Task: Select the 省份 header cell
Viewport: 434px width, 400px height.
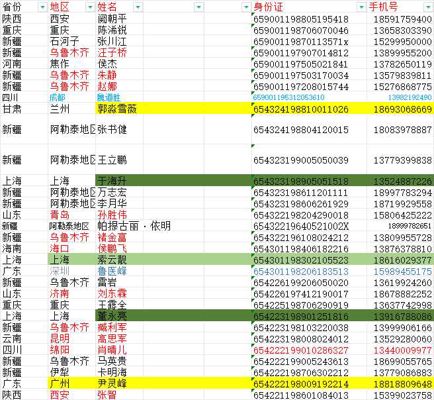Action: coord(24,7)
